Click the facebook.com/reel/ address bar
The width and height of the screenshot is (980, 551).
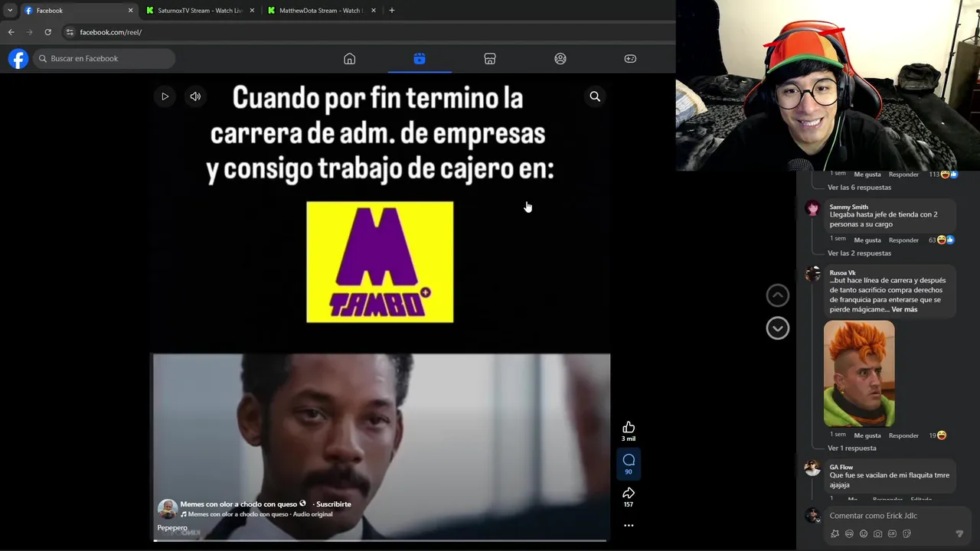pos(367,32)
